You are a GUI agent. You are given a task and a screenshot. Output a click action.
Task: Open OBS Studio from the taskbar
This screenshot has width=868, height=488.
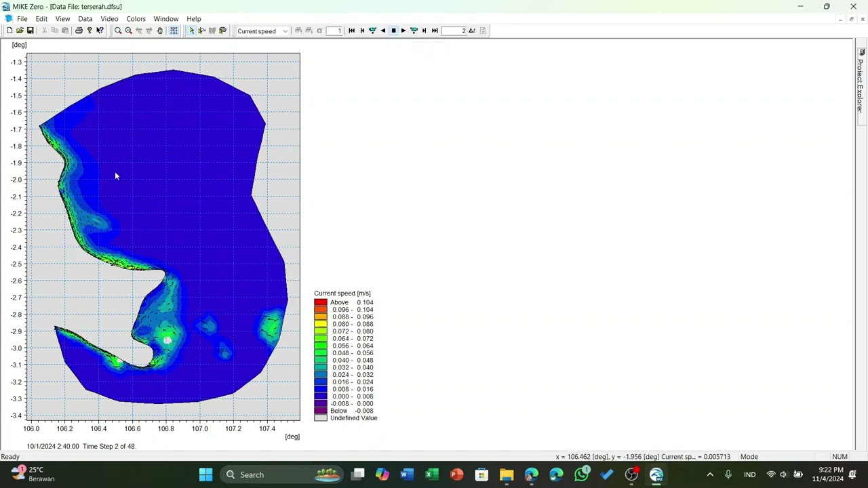coord(631,474)
